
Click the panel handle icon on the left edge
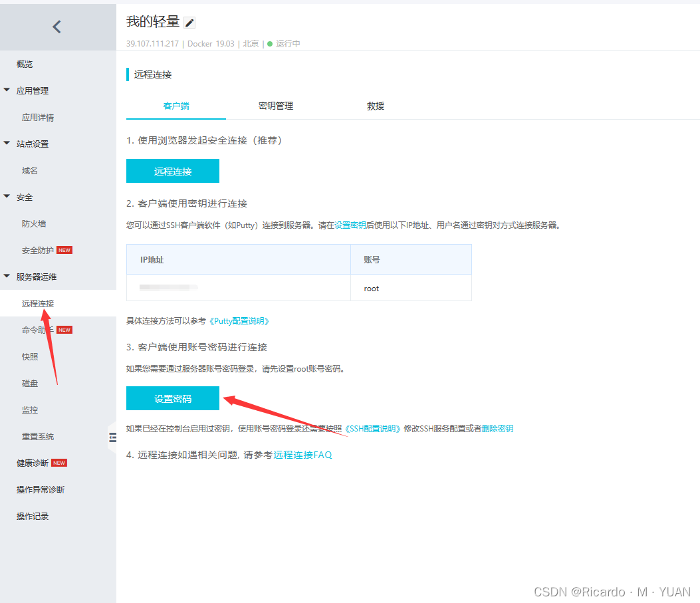[113, 437]
